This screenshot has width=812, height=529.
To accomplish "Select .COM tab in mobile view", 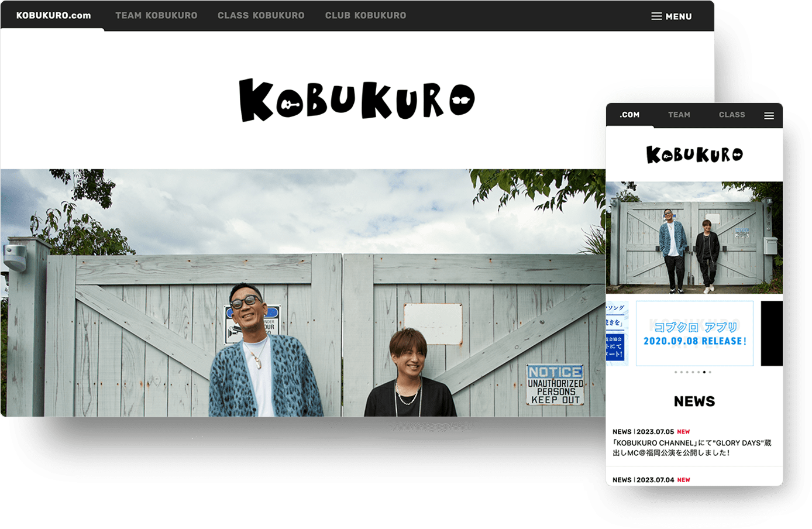I will 629,115.
